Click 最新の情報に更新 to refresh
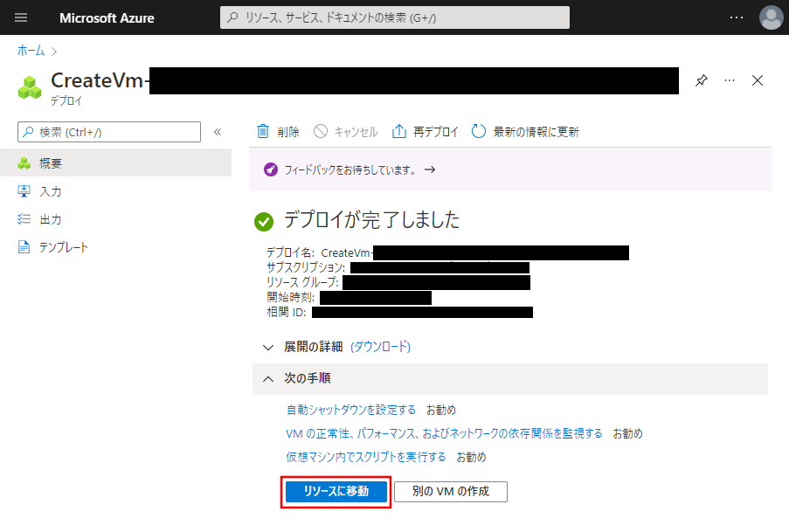Image resolution: width=789 pixels, height=532 pixels. (x=525, y=131)
